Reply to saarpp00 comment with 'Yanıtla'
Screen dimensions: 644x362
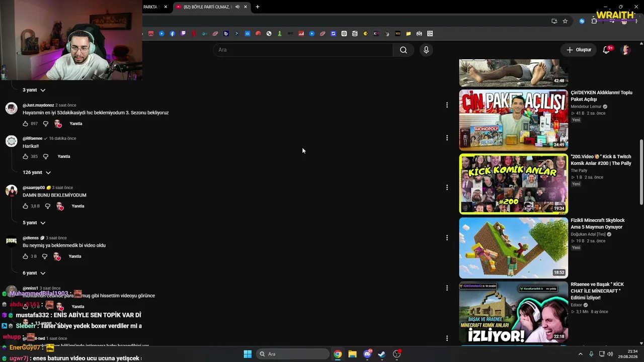(x=78, y=206)
